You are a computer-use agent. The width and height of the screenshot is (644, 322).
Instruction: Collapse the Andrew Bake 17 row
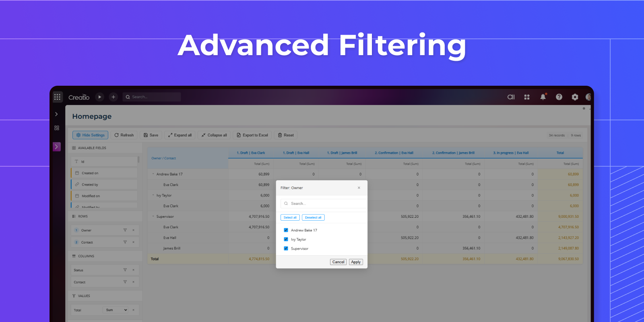click(153, 174)
